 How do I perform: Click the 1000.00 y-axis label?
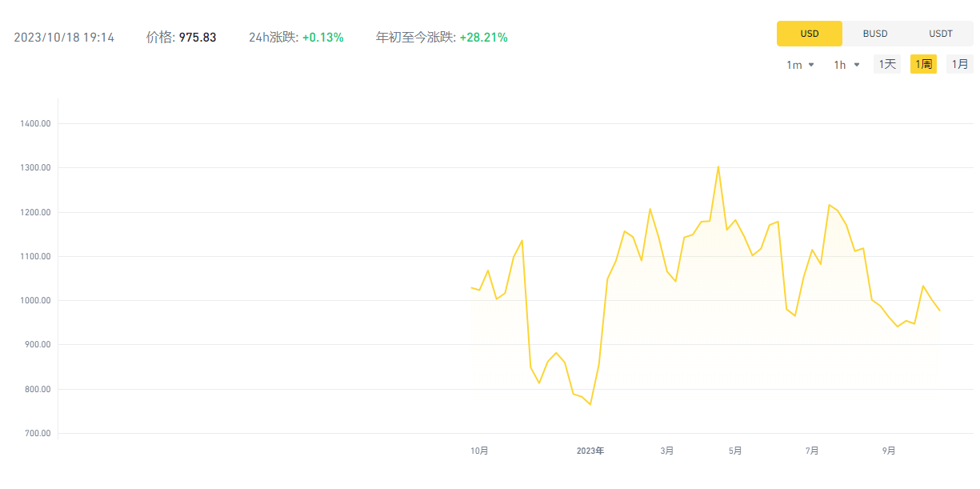[x=36, y=301]
